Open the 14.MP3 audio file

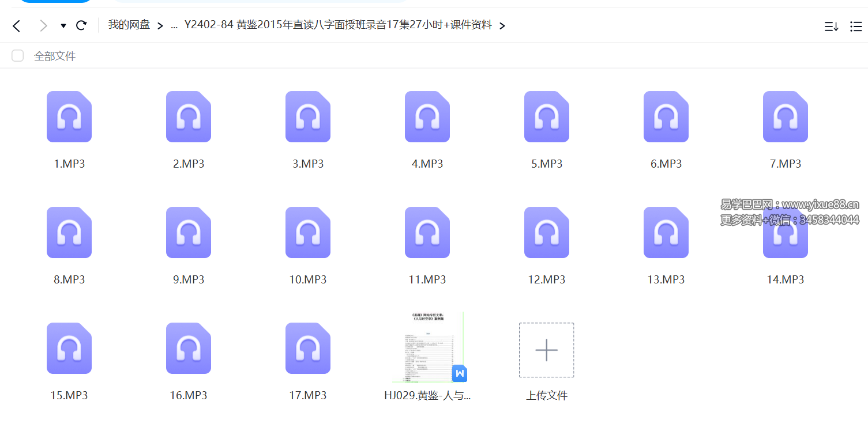click(785, 233)
